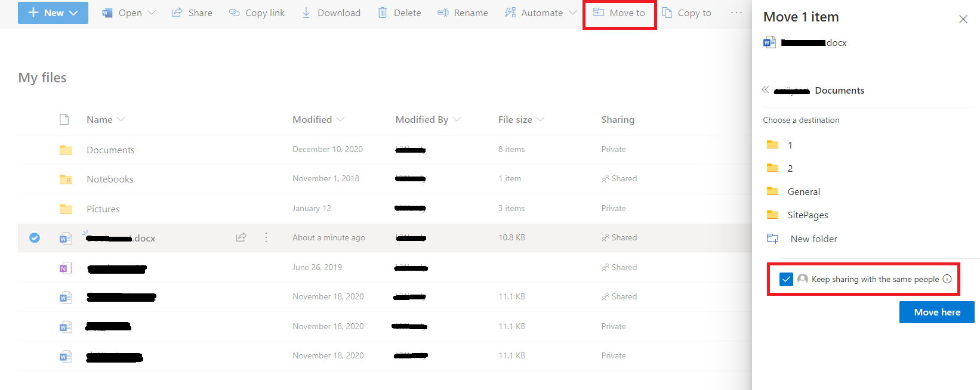Image resolution: width=980 pixels, height=390 pixels.
Task: Click the Private status on the Documents row
Action: pos(614,149)
